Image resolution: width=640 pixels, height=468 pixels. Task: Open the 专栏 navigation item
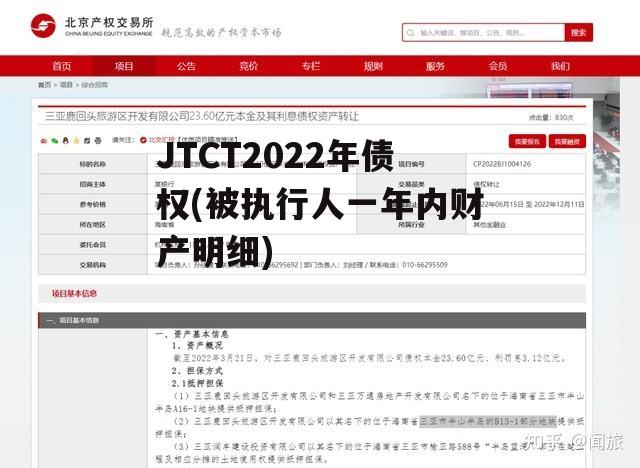311,66
